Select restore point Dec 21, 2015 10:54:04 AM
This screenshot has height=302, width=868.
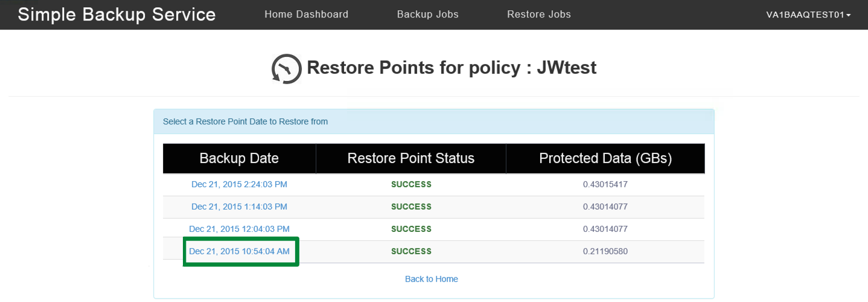[239, 251]
